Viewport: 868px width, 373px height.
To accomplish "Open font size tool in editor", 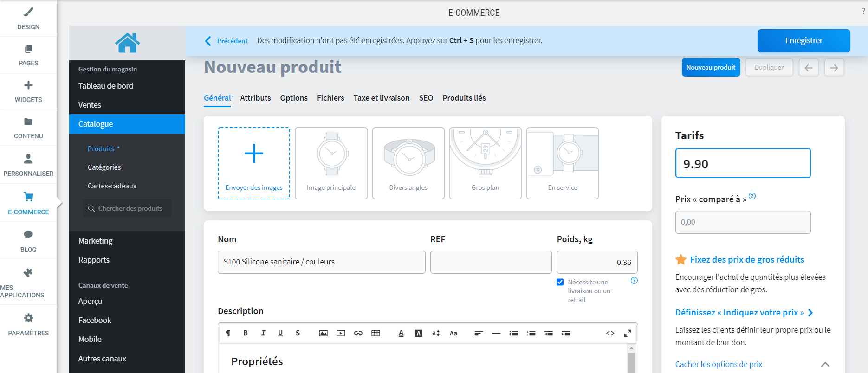I will 436,333.
